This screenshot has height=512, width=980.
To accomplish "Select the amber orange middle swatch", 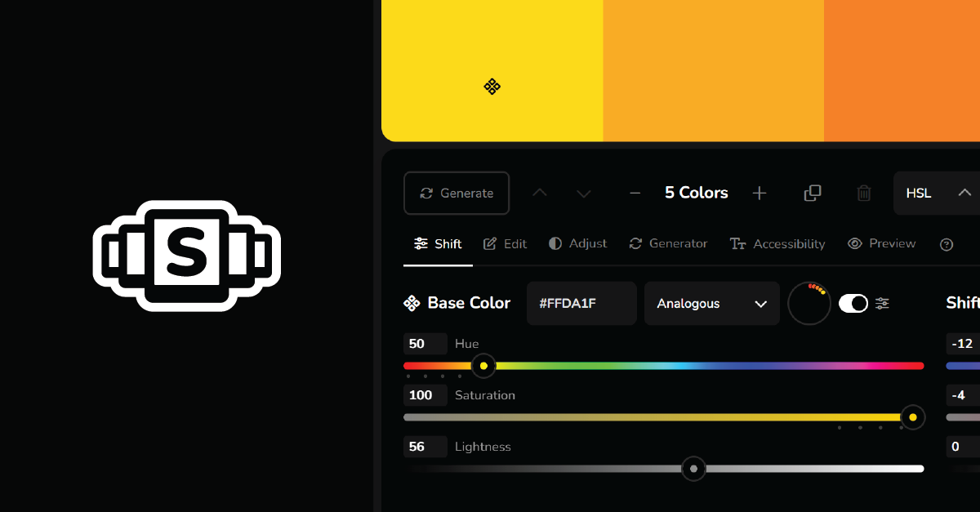I will point(714,70).
